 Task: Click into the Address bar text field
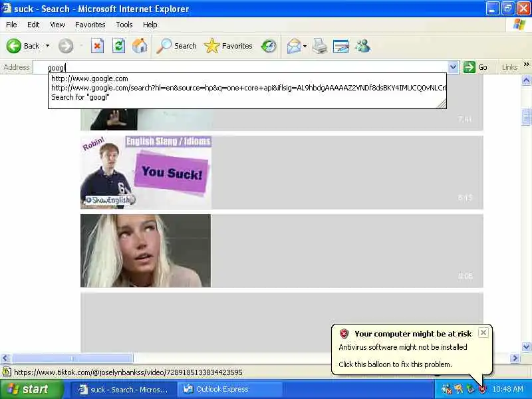240,68
